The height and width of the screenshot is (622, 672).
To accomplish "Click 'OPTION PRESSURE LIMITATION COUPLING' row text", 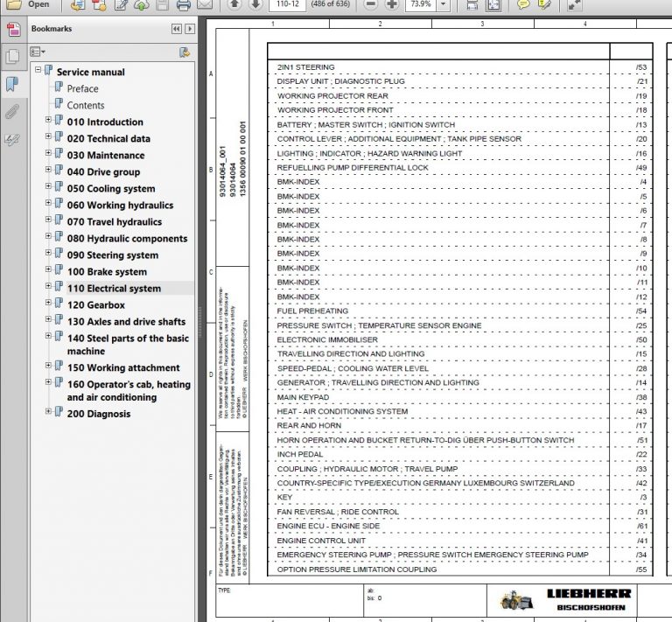I will [357, 570].
